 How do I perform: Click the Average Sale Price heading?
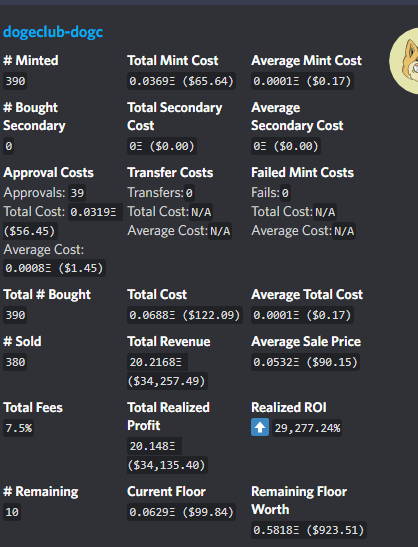(306, 342)
